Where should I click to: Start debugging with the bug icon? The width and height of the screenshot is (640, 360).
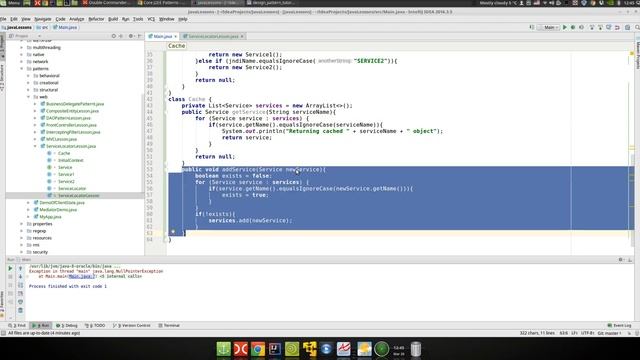tap(573, 27)
